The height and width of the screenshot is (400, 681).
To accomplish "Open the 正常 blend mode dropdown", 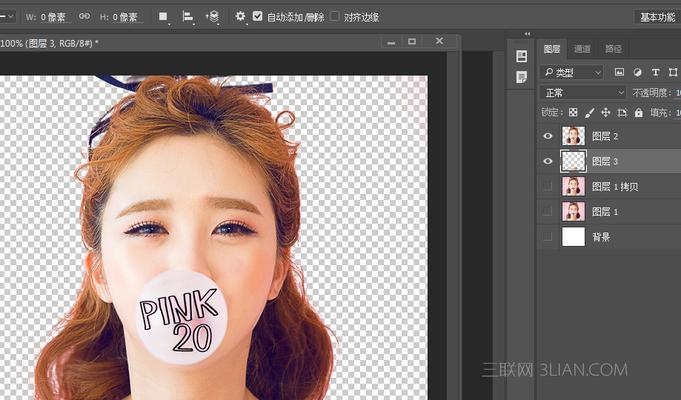I will click(583, 93).
